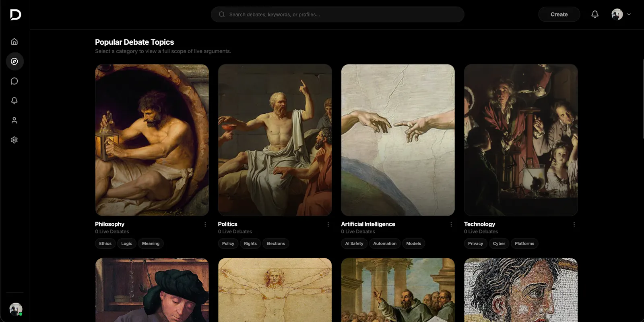This screenshot has width=644, height=322.
Task: Click the Popular Debate Topics heading
Action: point(134,42)
